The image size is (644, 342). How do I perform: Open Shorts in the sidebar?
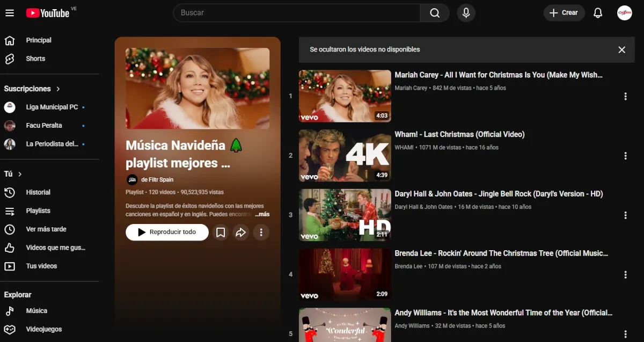pos(35,59)
